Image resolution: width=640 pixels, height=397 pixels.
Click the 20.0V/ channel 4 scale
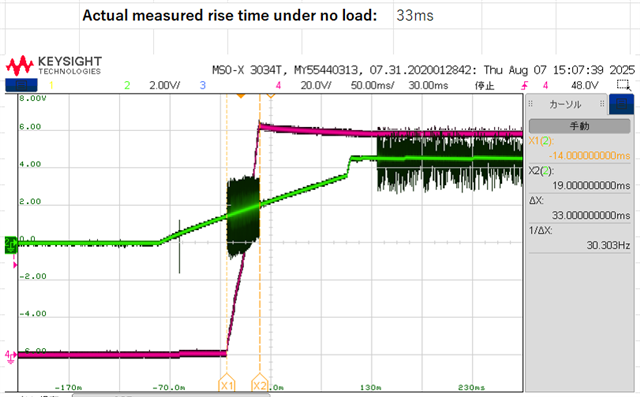point(316,85)
